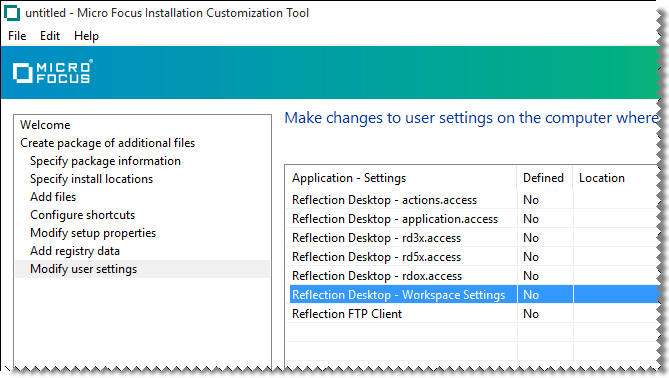Click the Location column header
This screenshot has height=378, width=669.
(614, 178)
